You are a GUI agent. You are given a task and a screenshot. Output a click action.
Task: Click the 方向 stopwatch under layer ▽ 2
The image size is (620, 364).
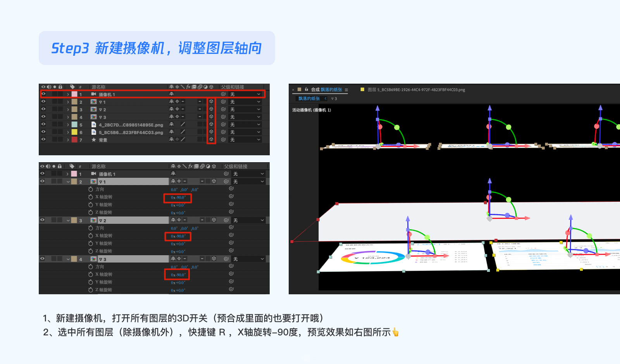(x=91, y=228)
